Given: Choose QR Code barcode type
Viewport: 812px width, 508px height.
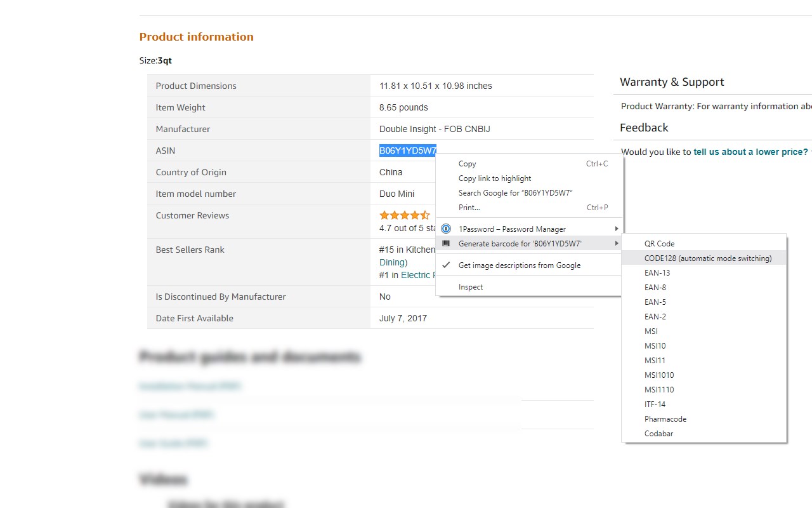Looking at the screenshot, I should (659, 244).
